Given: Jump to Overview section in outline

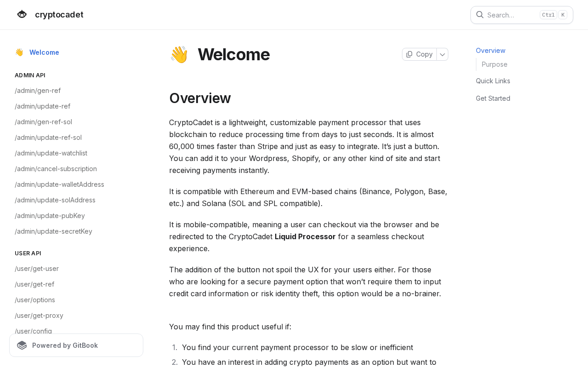Looking at the screenshot, I should pos(491,51).
